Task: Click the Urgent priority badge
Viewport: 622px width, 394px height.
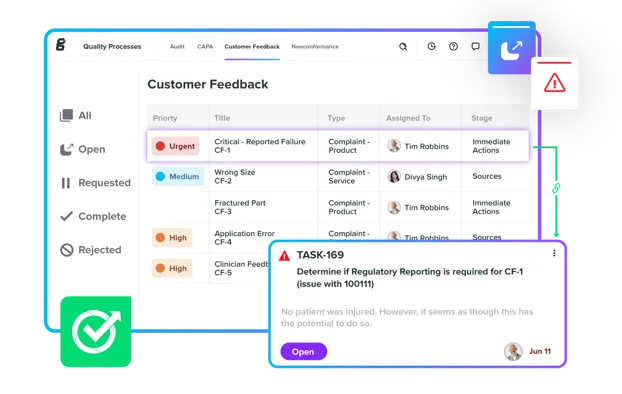Action: tap(175, 146)
